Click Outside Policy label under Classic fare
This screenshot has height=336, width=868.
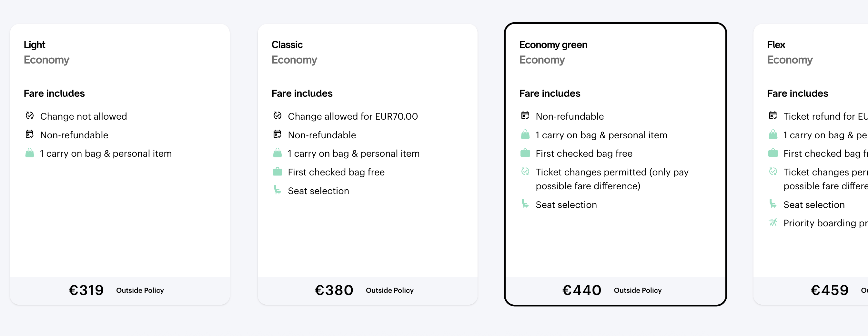click(x=389, y=291)
